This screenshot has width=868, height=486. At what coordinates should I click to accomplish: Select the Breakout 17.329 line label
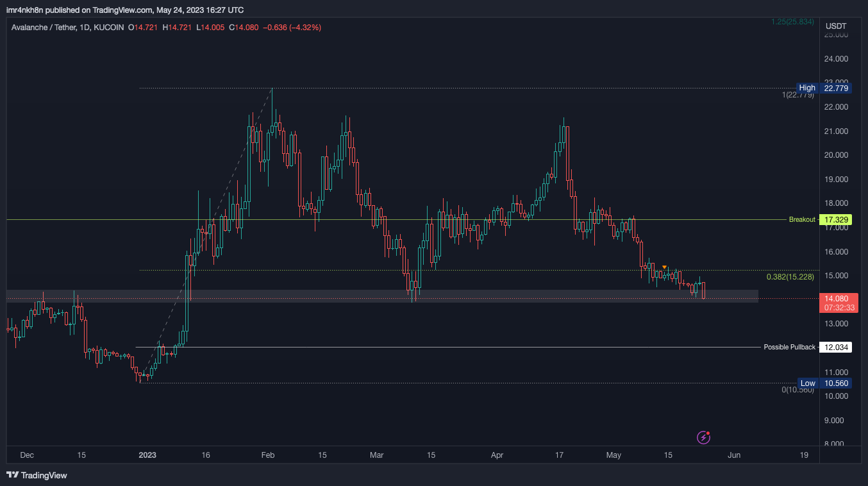pyautogui.click(x=820, y=219)
